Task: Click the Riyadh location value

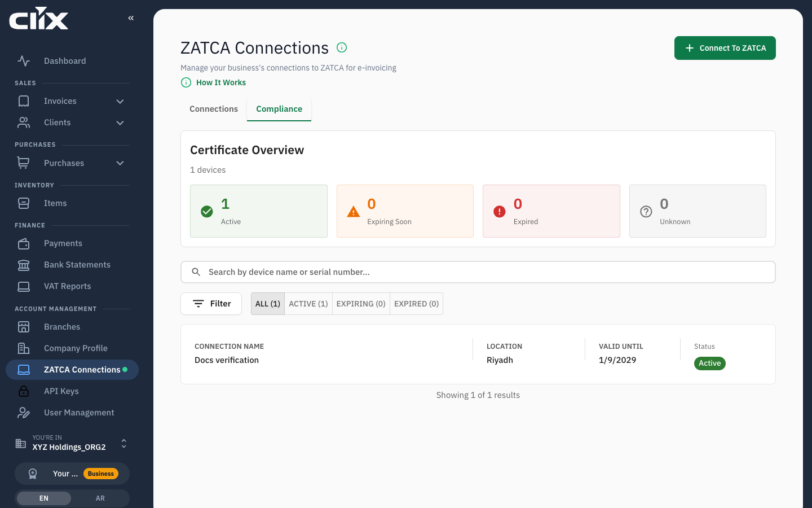Action: click(500, 360)
